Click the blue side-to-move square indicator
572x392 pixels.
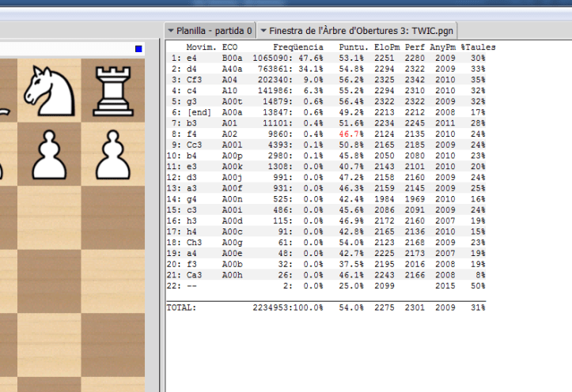coord(138,49)
